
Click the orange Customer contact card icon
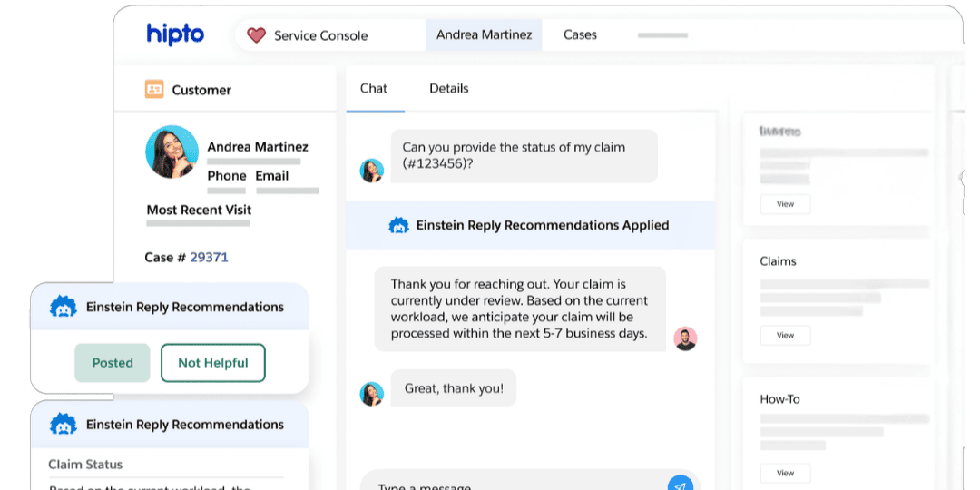click(x=154, y=90)
